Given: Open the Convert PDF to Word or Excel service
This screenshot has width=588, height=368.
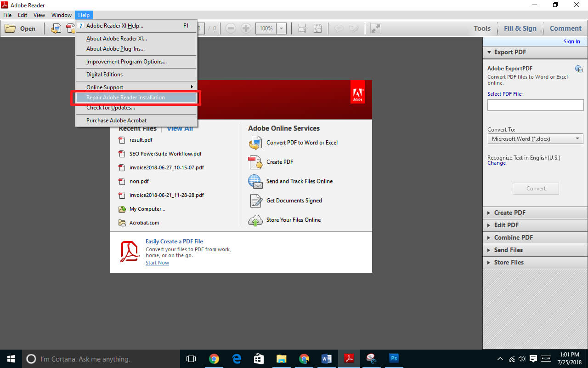Looking at the screenshot, I should [293, 143].
